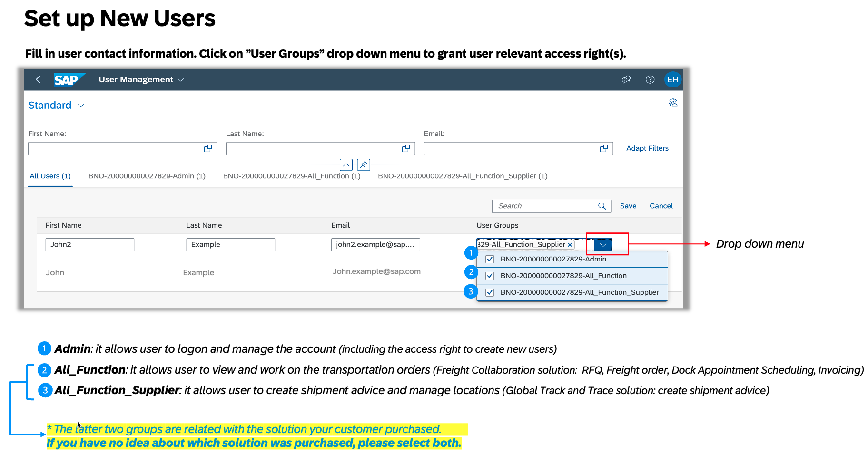Pin the filter header

[x=364, y=164]
